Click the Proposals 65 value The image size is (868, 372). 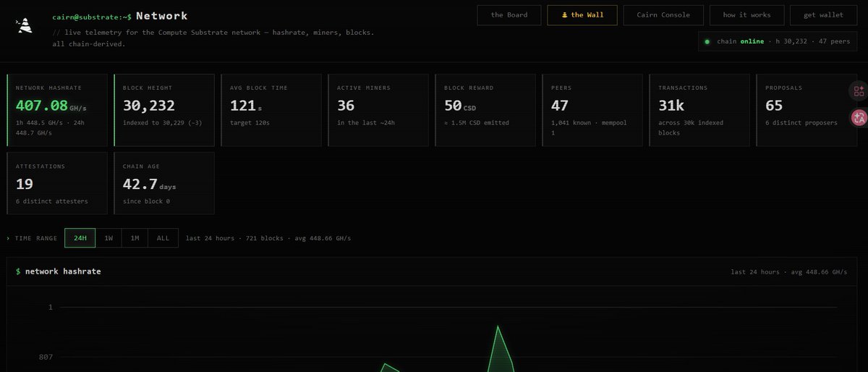pos(774,106)
